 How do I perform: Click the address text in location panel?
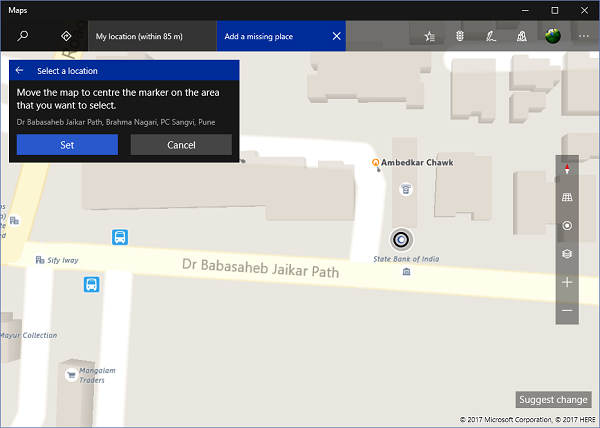click(x=116, y=122)
